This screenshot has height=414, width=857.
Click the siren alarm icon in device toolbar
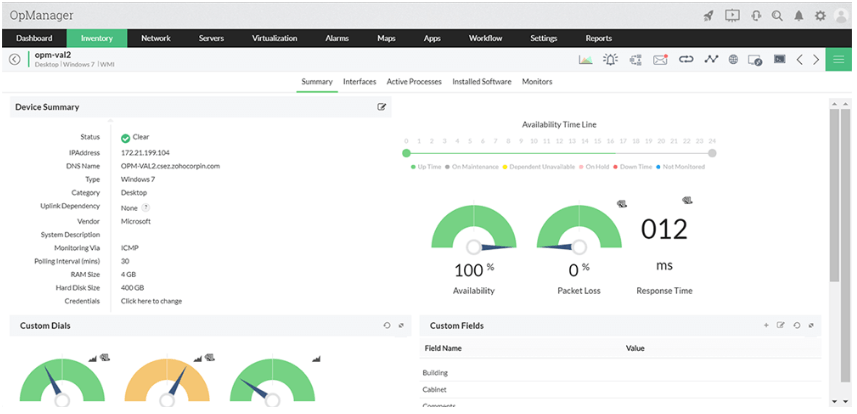(x=610, y=60)
